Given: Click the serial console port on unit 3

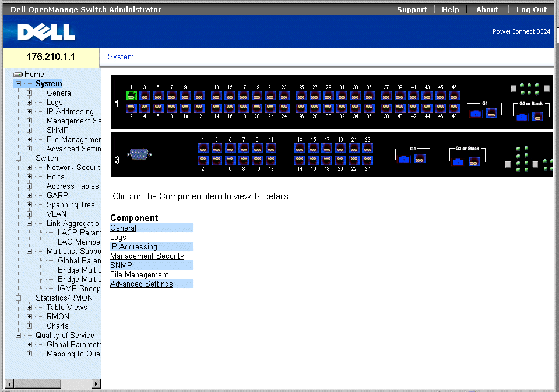Looking at the screenshot, I should (139, 154).
